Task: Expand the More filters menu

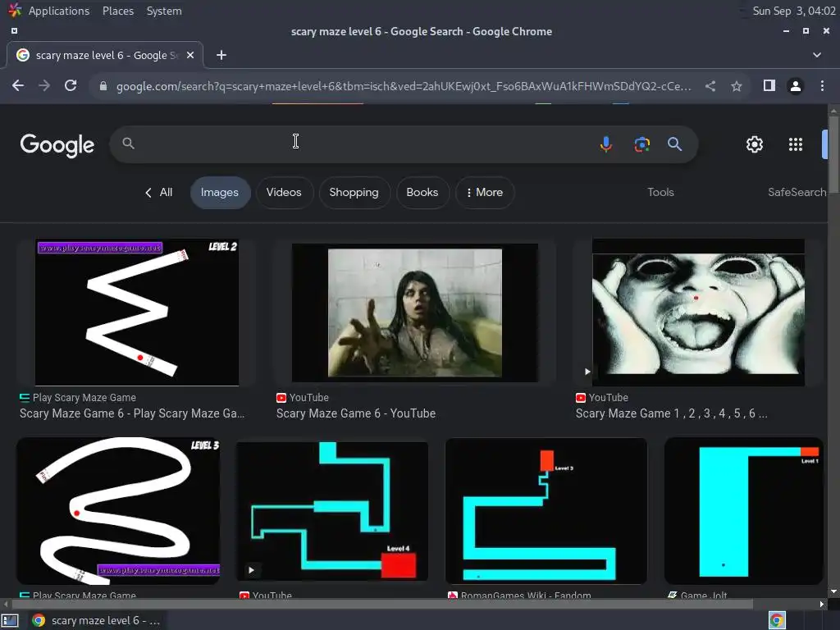Action: click(x=485, y=192)
